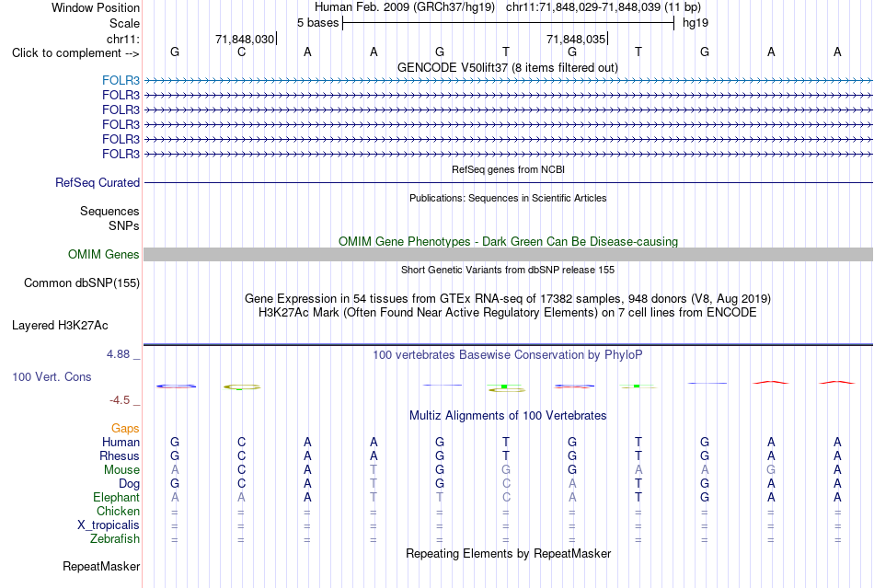Screen dimensions: 874x588
Task: Click the light-blue FOLR3 transcript label
Action: (x=121, y=80)
